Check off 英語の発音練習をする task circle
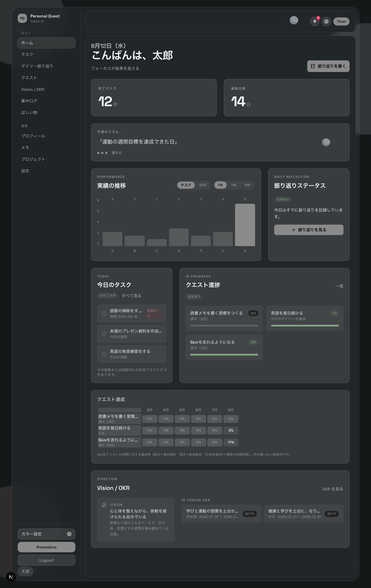This screenshot has height=588, width=371. point(104,354)
